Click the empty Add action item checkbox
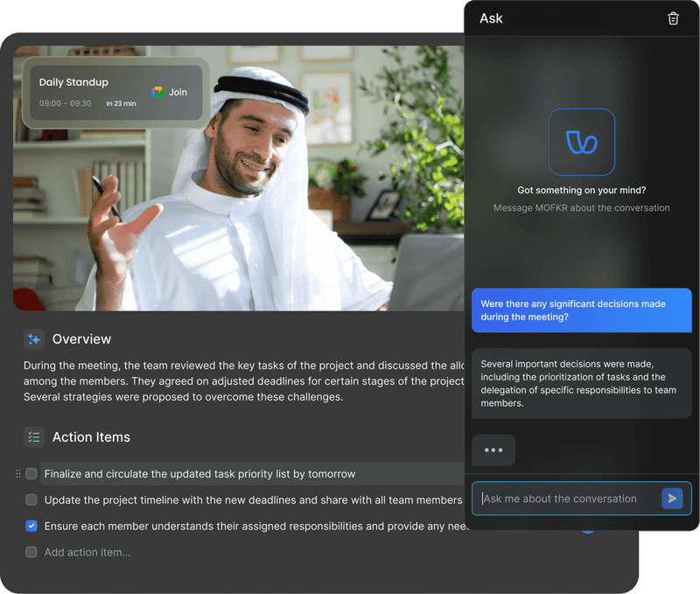This screenshot has height=594, width=700. (x=31, y=552)
